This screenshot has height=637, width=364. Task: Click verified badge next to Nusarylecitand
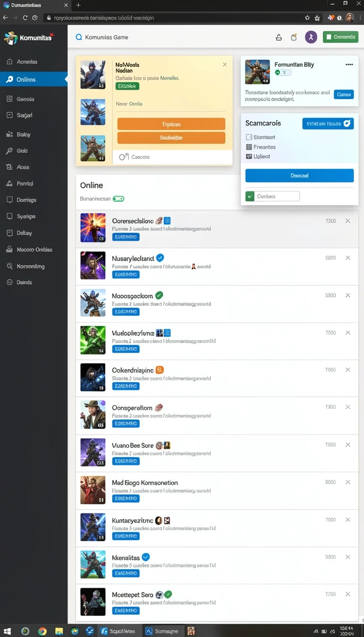click(x=160, y=258)
